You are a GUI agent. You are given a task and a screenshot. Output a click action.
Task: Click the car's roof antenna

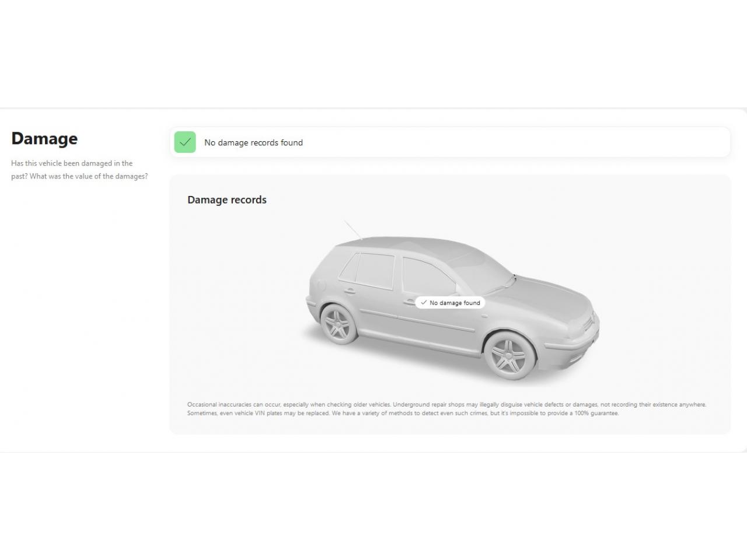pos(352,229)
